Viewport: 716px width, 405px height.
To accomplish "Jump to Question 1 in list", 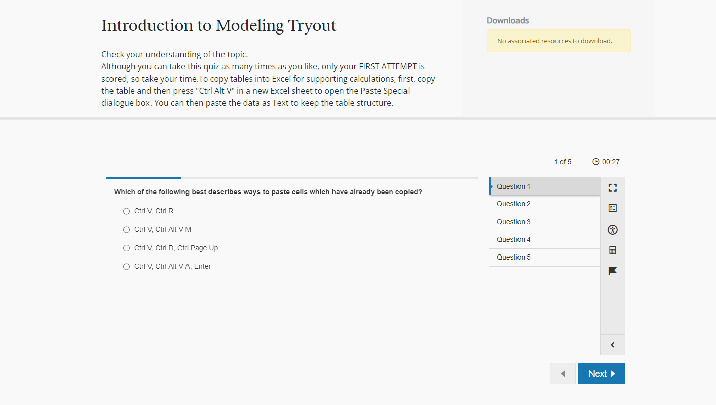I will (543, 186).
